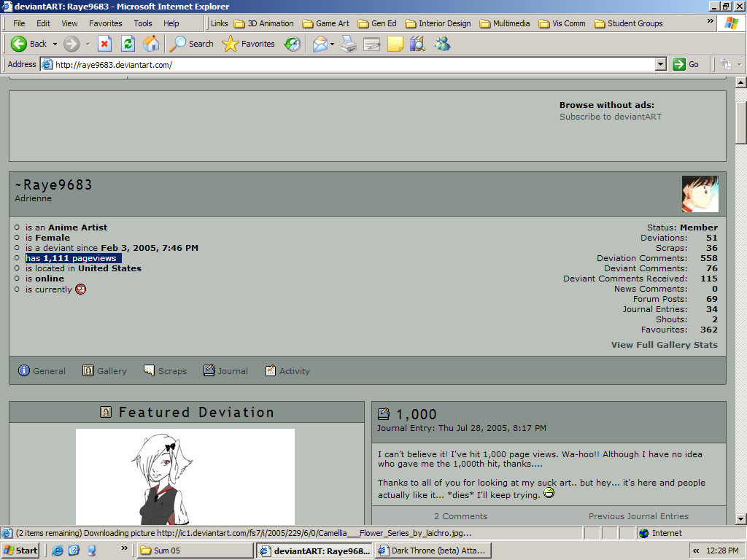Follow the Subscribe to deviantART link

pos(611,117)
